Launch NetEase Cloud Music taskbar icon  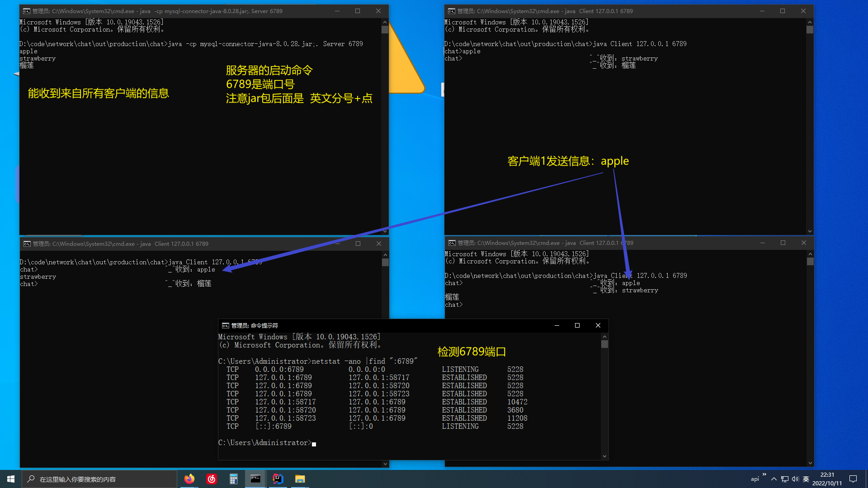pyautogui.click(x=212, y=479)
